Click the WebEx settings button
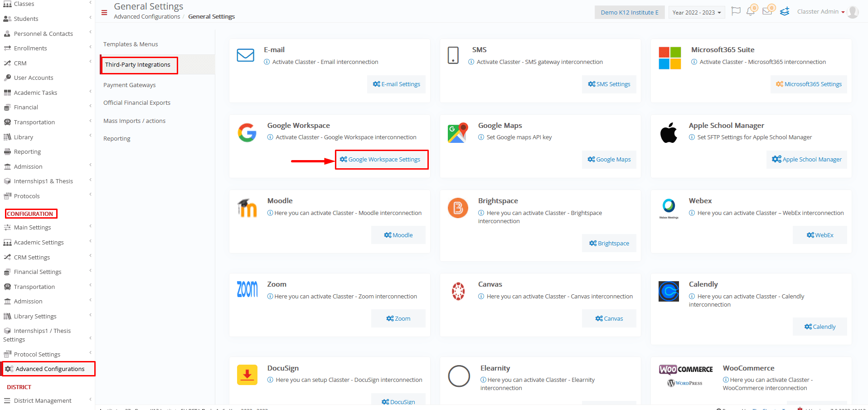 [820, 235]
